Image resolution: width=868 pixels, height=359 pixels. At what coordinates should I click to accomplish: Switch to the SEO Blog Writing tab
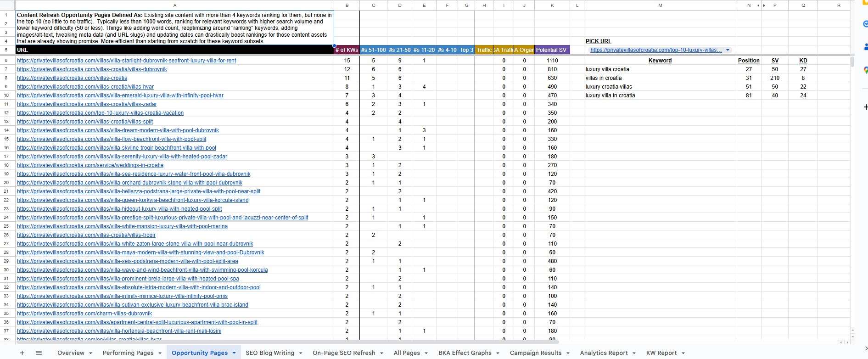(270, 353)
